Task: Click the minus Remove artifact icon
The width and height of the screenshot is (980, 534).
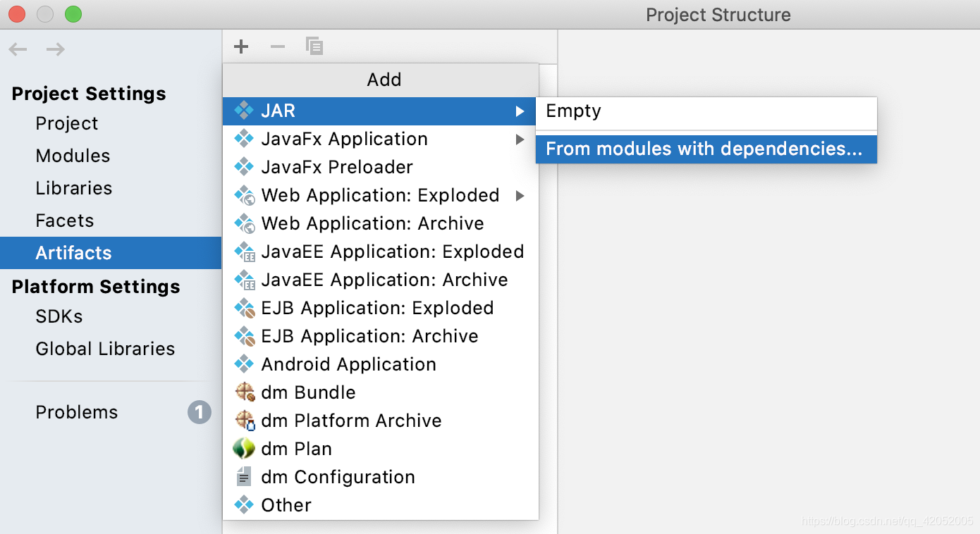Action: click(x=278, y=46)
